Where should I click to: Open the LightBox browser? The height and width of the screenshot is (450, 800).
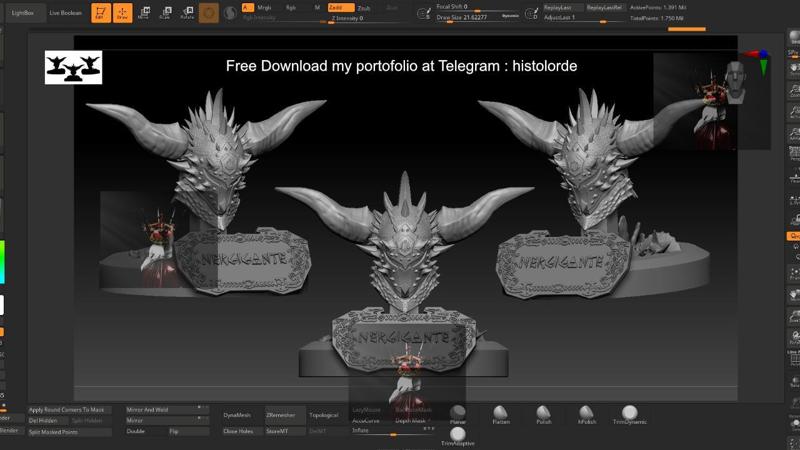[x=23, y=13]
